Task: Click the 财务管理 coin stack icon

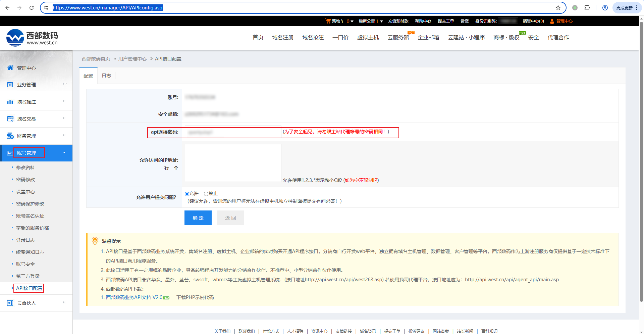Action: [x=10, y=136]
